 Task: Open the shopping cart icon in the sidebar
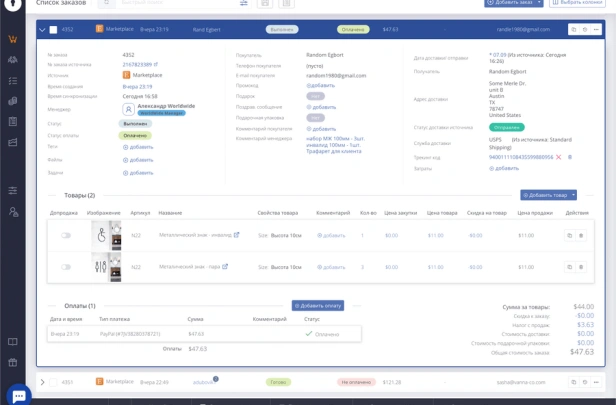coord(13,40)
